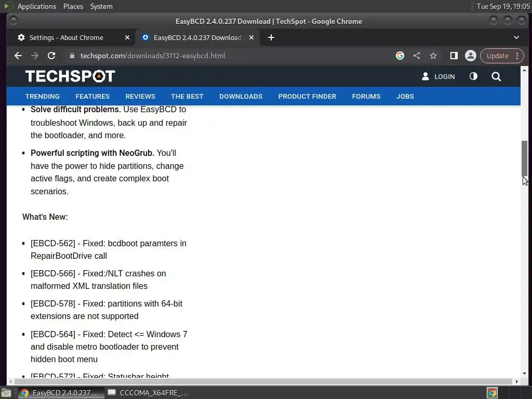Click the Chrome Update button
The height and width of the screenshot is (399, 532).
pyautogui.click(x=497, y=56)
